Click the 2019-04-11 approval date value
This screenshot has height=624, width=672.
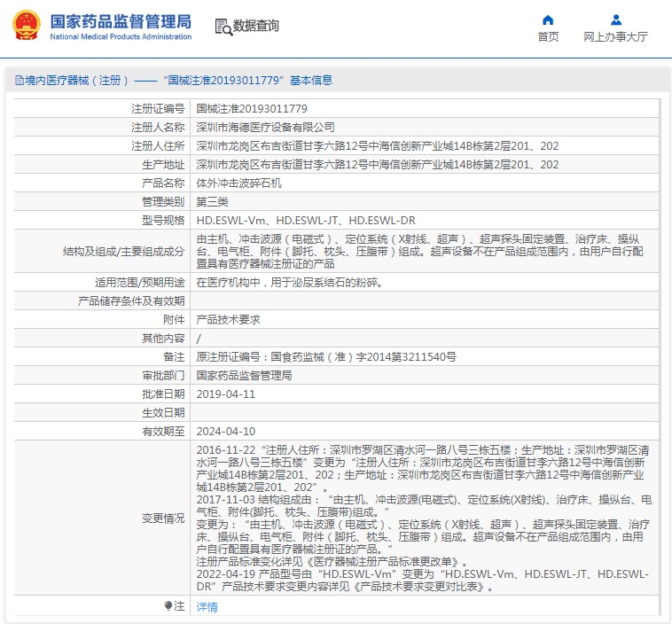[226, 394]
